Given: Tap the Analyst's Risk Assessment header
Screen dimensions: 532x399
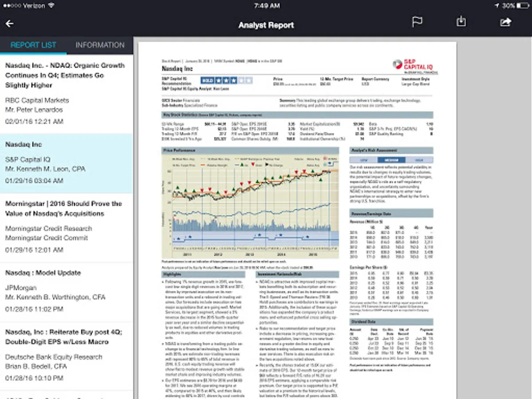Looking at the screenshot, I should 391,151.
